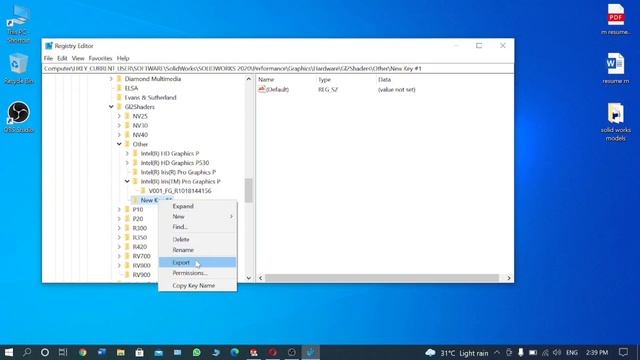
Task: Choose Rename in context menu
Action: (197, 250)
